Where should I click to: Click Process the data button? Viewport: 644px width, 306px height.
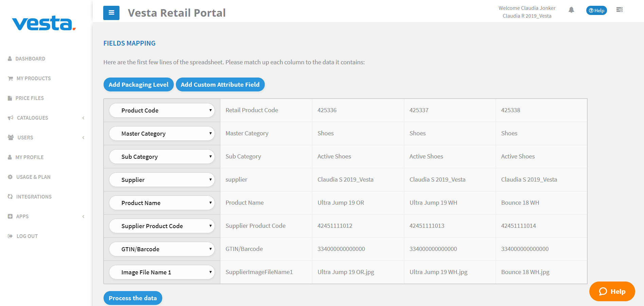point(133,298)
